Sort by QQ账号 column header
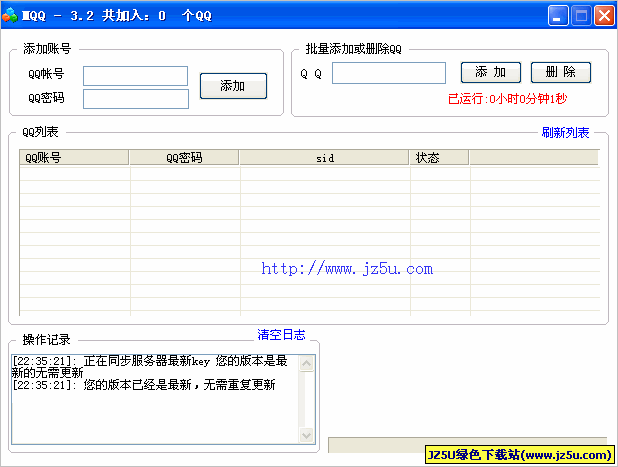618x467 pixels. (74, 158)
